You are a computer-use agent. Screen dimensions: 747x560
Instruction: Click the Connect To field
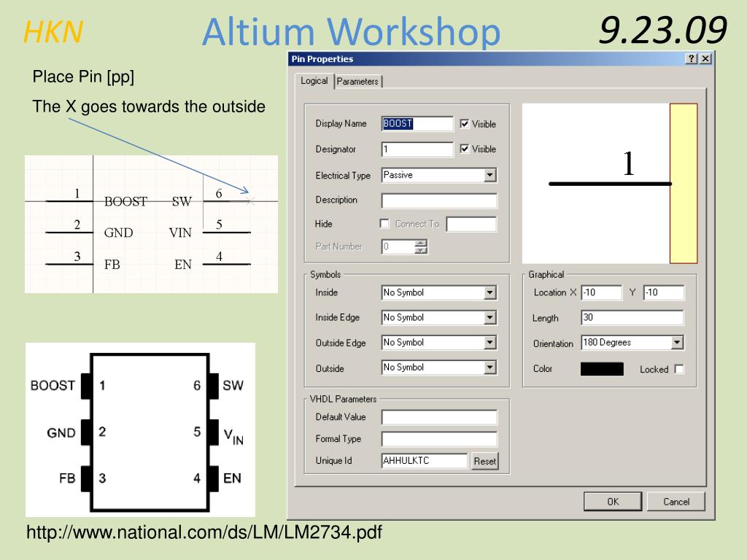click(x=471, y=225)
